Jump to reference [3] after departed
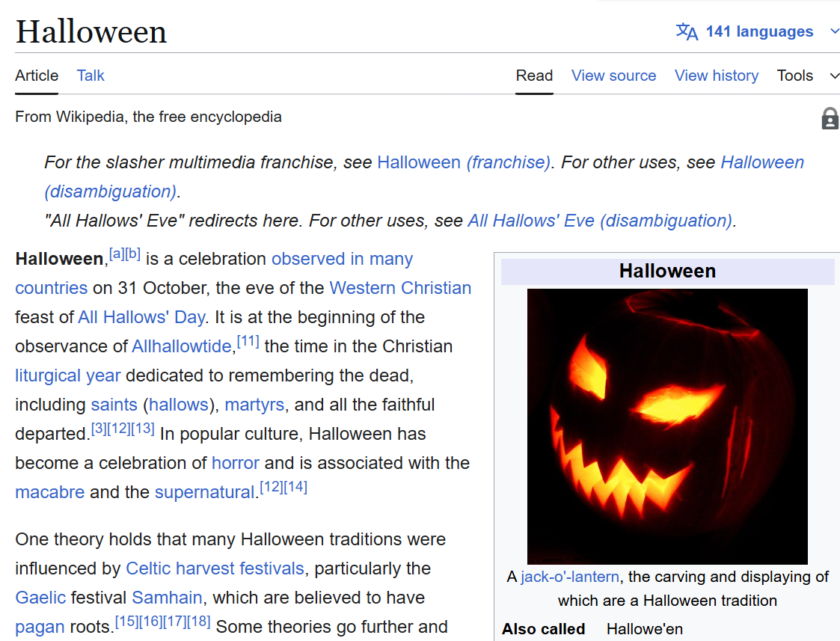The width and height of the screenshot is (840, 641). 99,429
